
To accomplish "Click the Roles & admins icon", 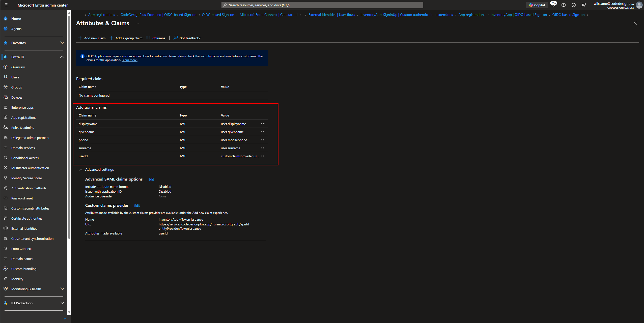I will [6, 128].
